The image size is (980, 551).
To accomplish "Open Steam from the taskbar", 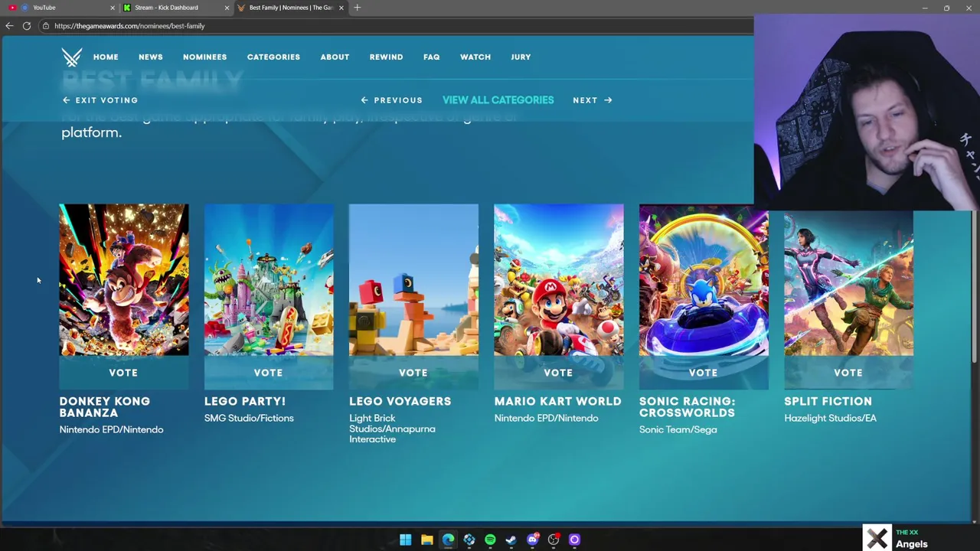I will (511, 540).
